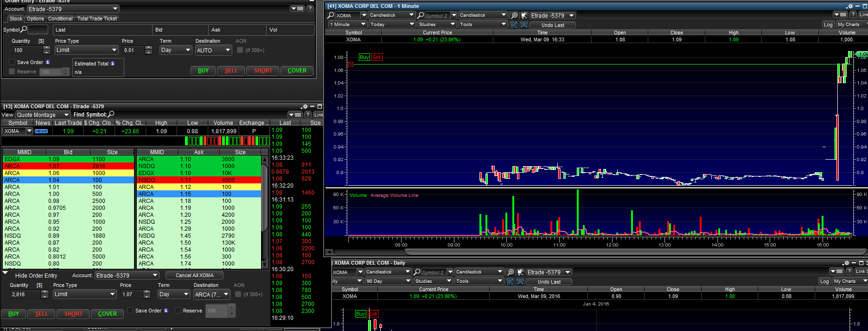Open gear settings of Quote Montage window
This screenshot has height=331, width=868.
coord(304,107)
